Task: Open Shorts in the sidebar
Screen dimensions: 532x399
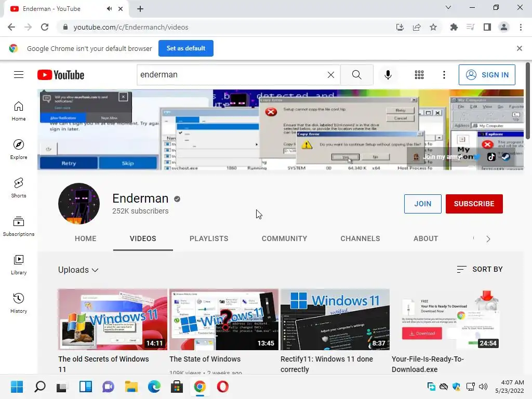Action: click(x=19, y=188)
